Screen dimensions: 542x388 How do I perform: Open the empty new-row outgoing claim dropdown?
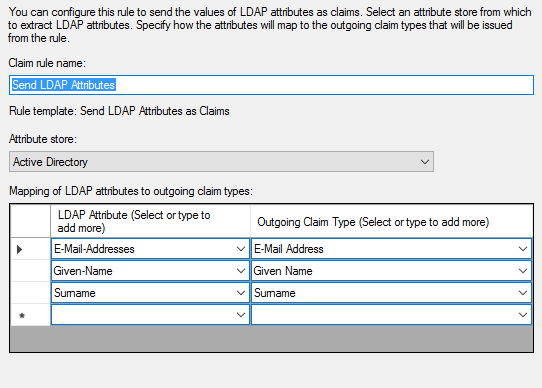[523, 315]
